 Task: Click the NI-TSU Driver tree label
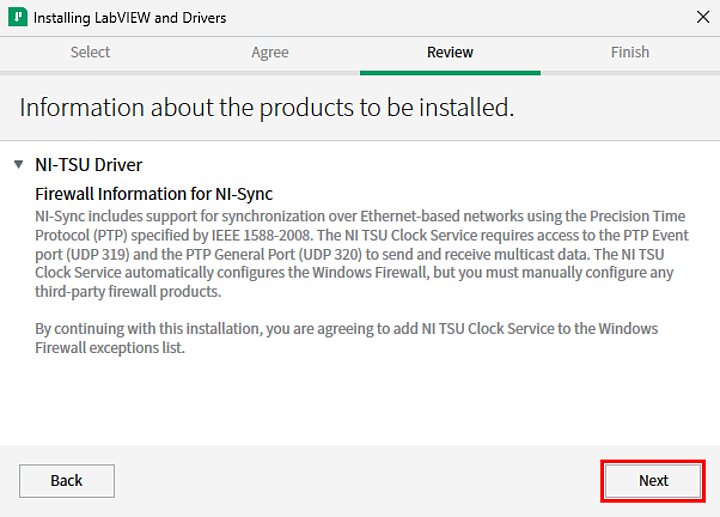[x=89, y=165]
